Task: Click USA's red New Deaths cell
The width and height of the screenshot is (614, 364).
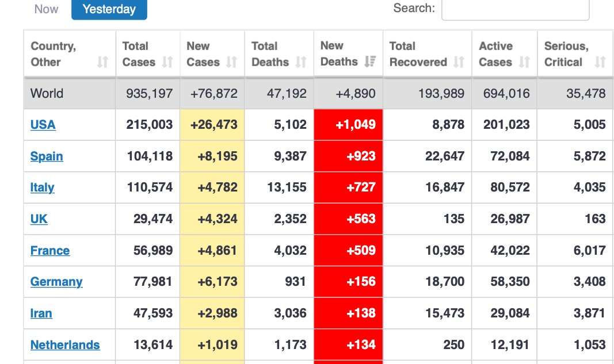Action: (x=348, y=125)
